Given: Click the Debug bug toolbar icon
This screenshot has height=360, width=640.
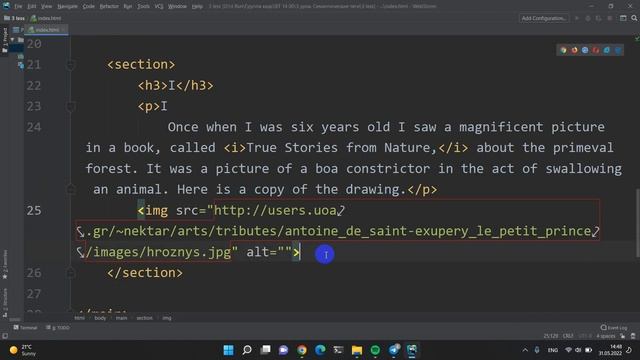Looking at the screenshot, I should tap(588, 18).
